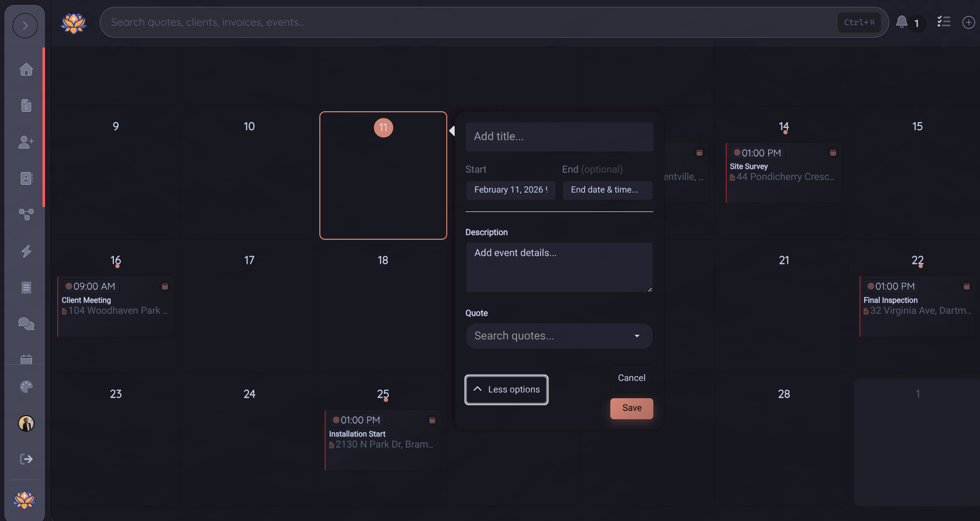980x521 pixels.
Task: Create a new item with the plus icon
Action: pyautogui.click(x=968, y=22)
